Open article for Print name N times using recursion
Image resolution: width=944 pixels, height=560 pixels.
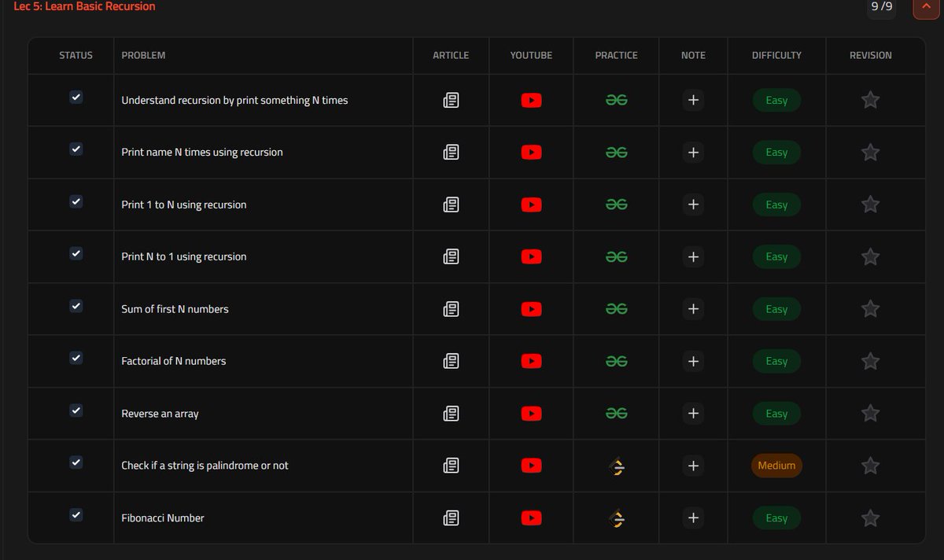(451, 153)
